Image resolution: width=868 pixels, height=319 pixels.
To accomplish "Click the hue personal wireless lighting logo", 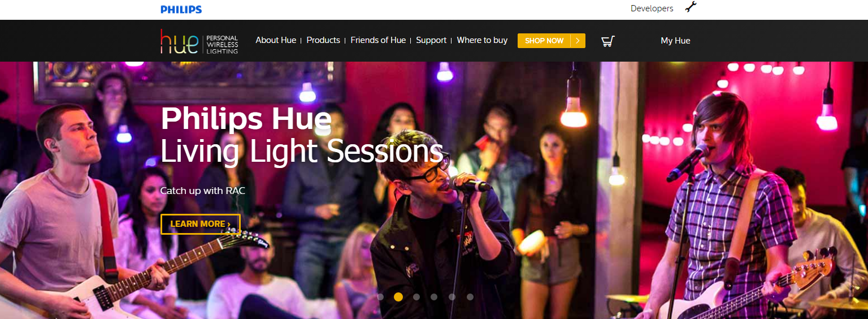I will (x=199, y=41).
